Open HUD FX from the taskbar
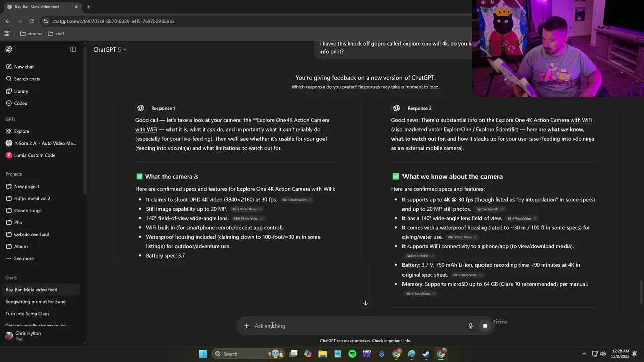Image resolution: width=644 pixels, height=362 pixels. [367, 354]
